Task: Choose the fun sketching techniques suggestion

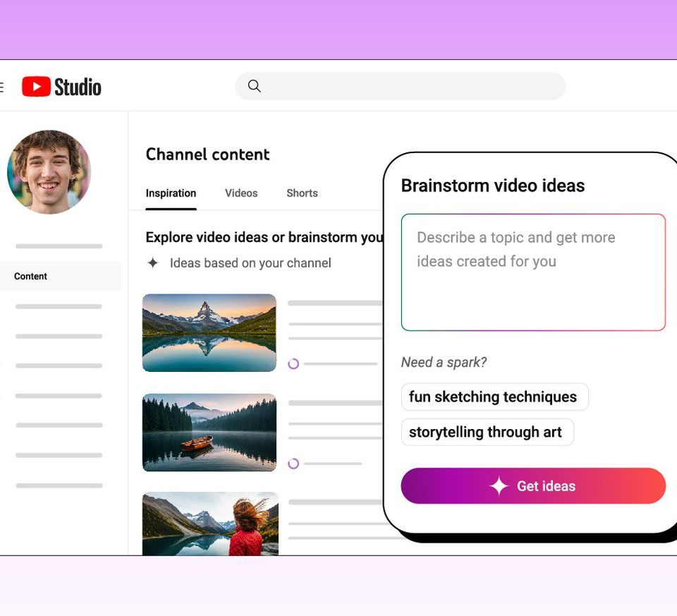Action: pos(493,397)
